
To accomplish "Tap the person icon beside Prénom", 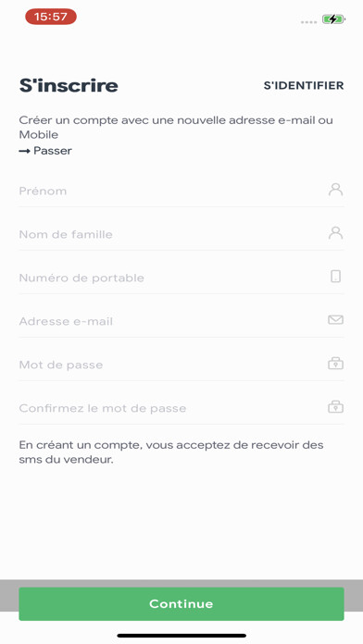I will [335, 190].
